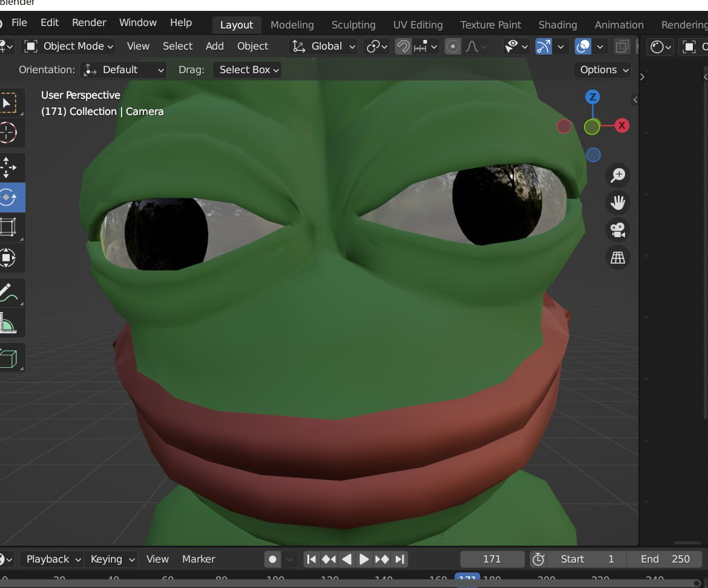This screenshot has height=588, width=708.
Task: Open viewport View menu
Action: point(138,47)
